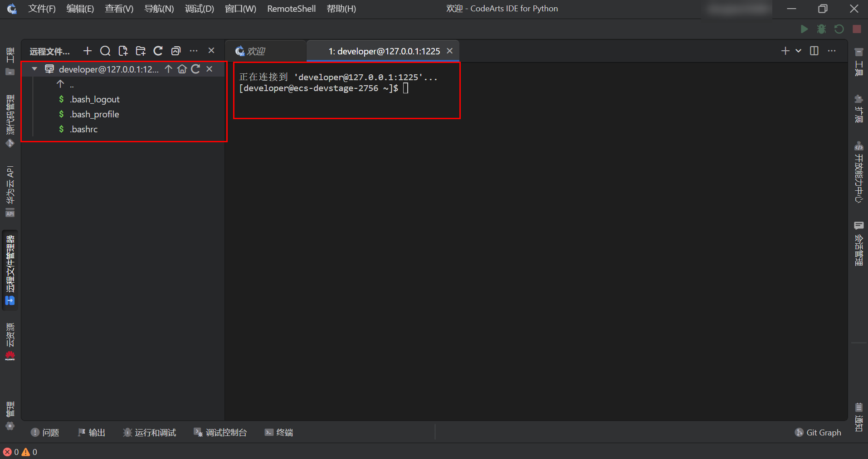Viewport: 868px width, 459px height.
Task: Close the 远程文件 panel
Action: 211,50
